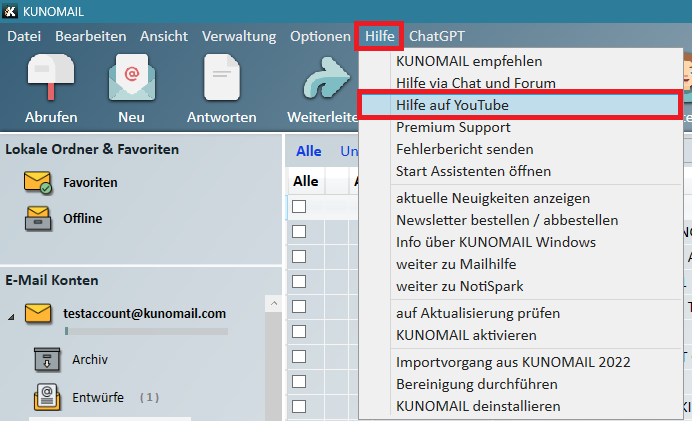
Task: Close the Hilfe menu via its menu title
Action: (x=380, y=36)
